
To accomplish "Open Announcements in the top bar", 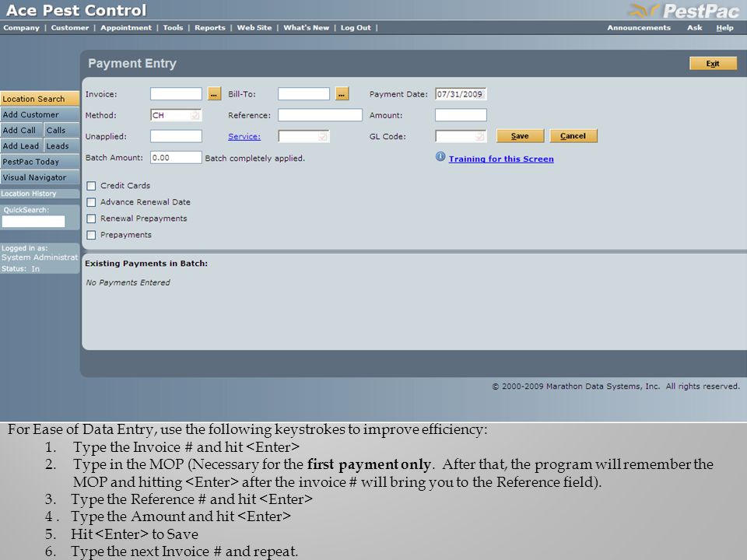I will point(639,28).
